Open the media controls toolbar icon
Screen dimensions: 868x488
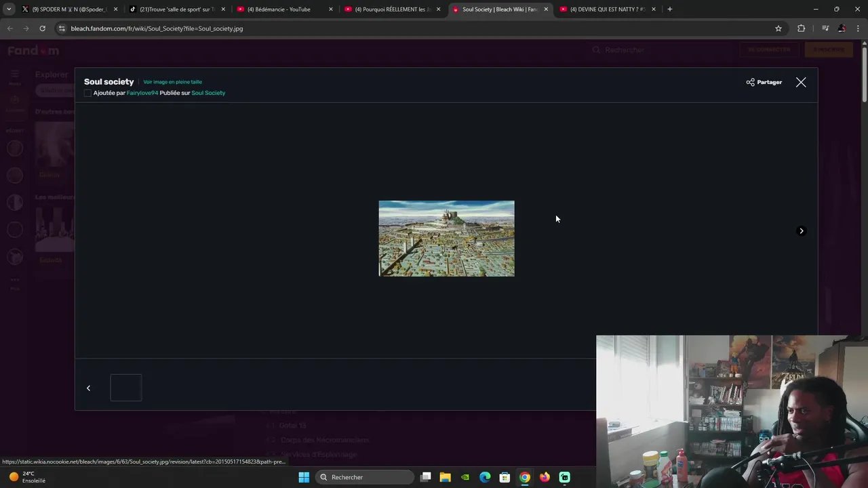pos(825,28)
